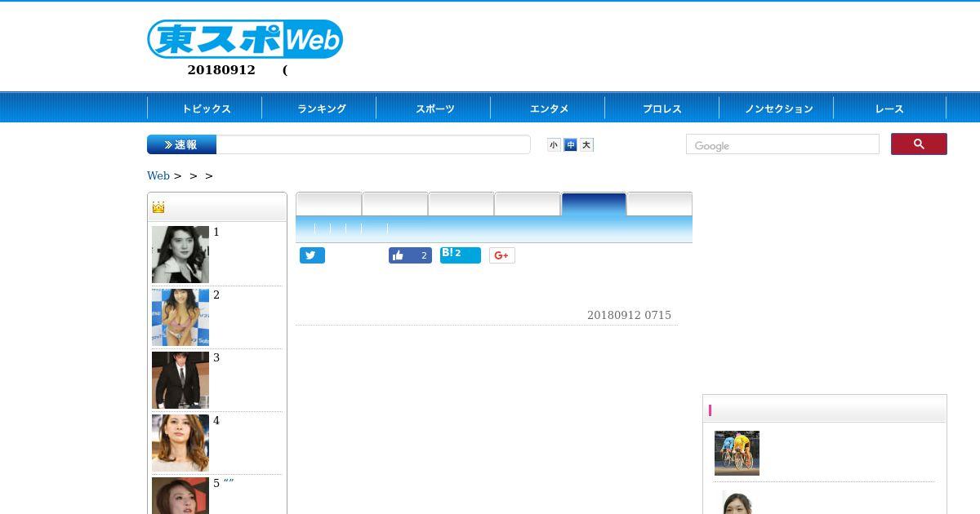Share article via Twitter bird icon
This screenshot has height=514, width=980.
point(312,255)
